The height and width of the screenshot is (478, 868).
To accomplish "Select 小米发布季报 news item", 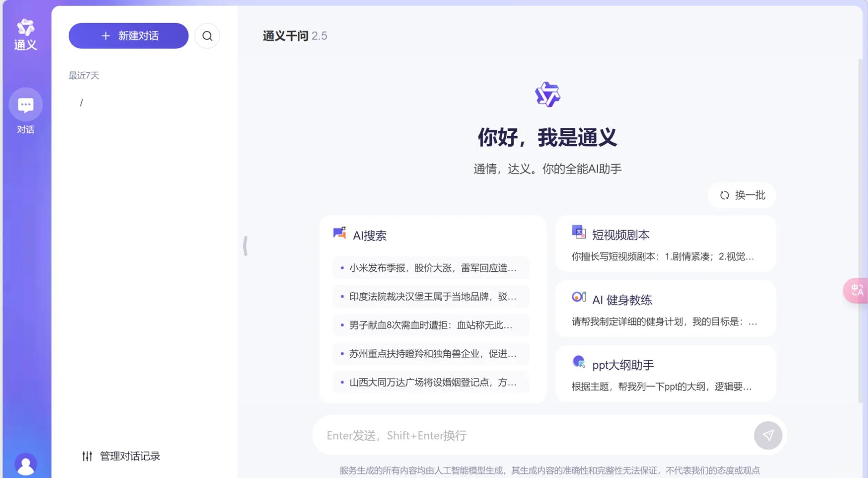I will (431, 268).
